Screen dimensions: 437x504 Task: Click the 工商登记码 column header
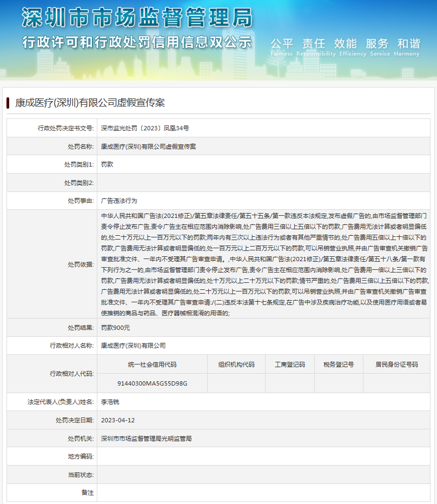tap(290, 364)
